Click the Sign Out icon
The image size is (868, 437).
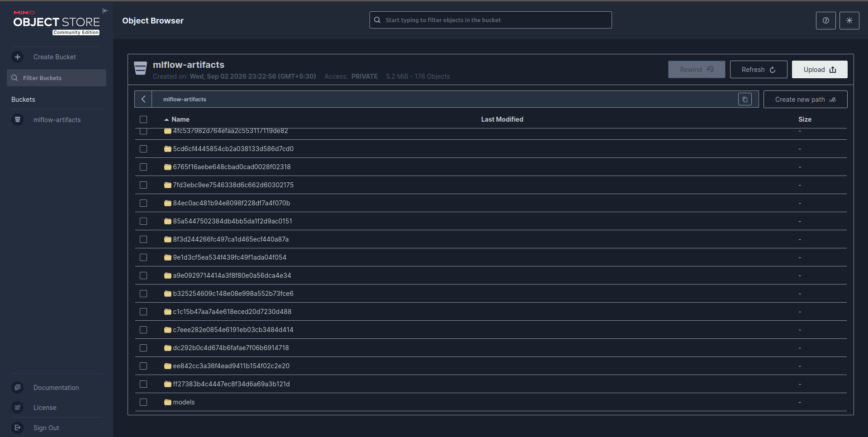click(18, 428)
